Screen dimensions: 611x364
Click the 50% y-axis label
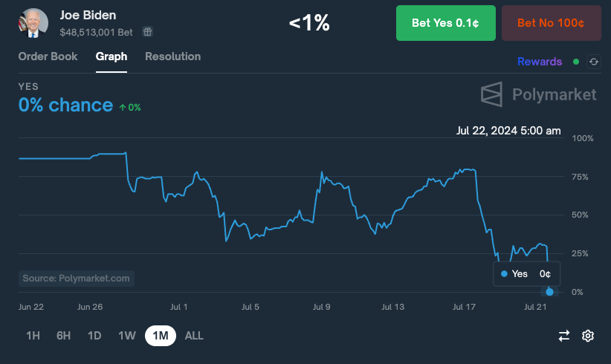tap(580, 215)
